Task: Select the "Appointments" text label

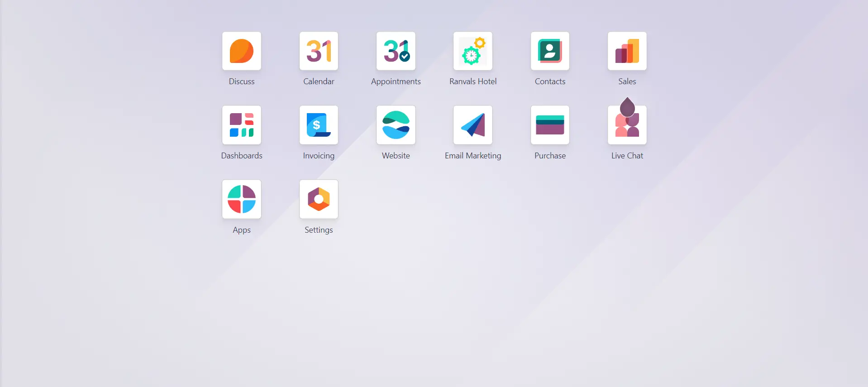Action: point(396,81)
